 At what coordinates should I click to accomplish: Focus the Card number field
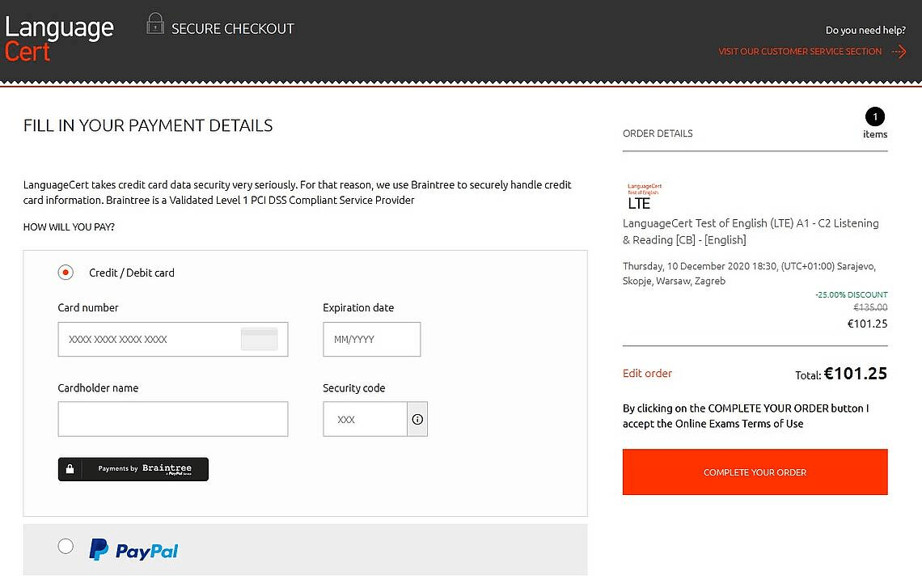click(x=173, y=339)
